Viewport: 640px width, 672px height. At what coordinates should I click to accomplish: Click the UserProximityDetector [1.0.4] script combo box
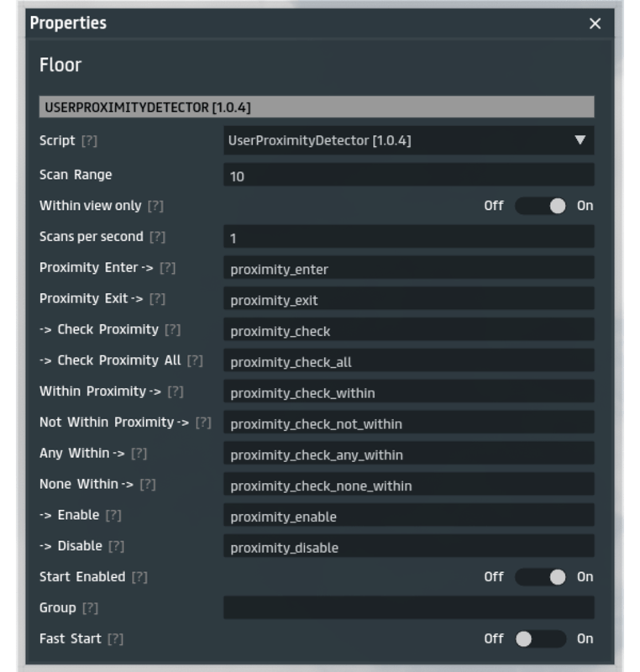click(x=395, y=140)
